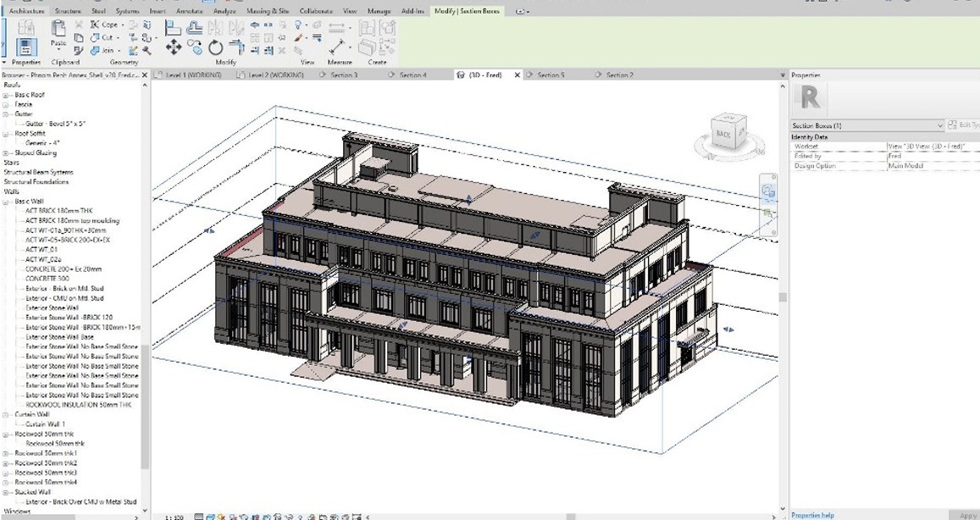This screenshot has height=520, width=980.
Task: Open the Properties help link
Action: (x=812, y=515)
